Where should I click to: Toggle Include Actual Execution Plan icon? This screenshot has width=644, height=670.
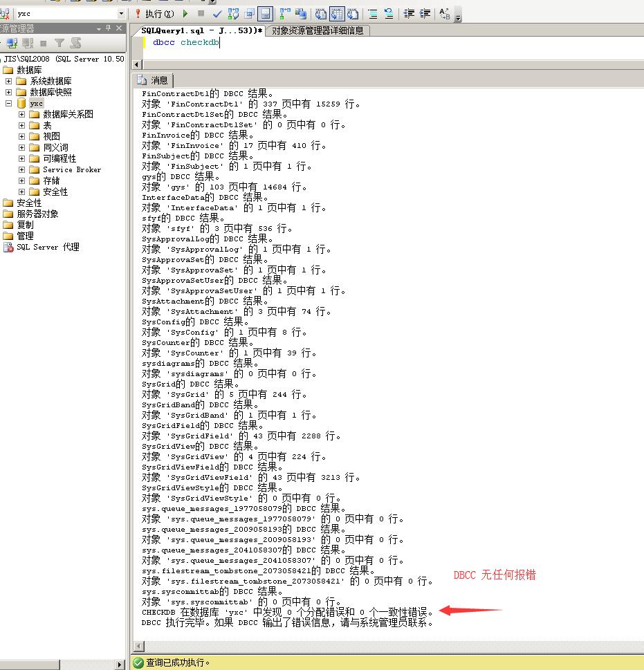click(x=285, y=14)
